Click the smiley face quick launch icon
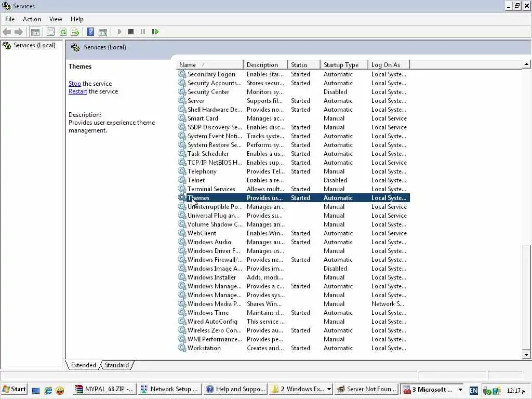Screen dimensions: 532x399 60,390
